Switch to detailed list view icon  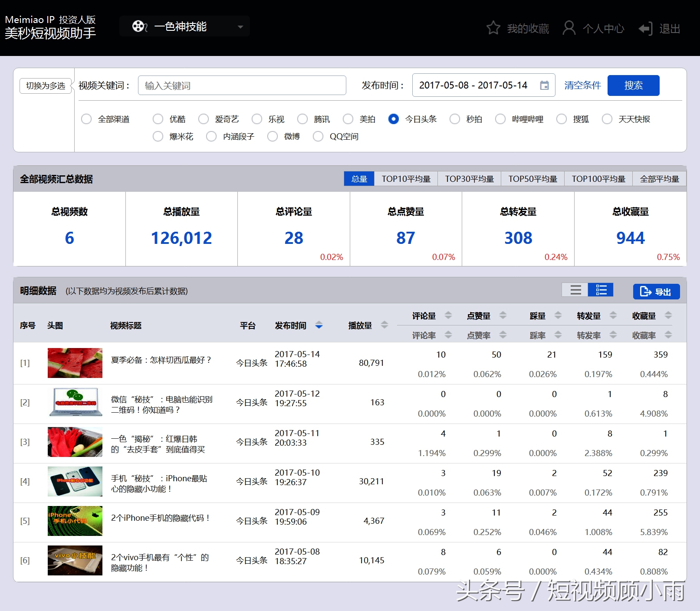pyautogui.click(x=601, y=290)
